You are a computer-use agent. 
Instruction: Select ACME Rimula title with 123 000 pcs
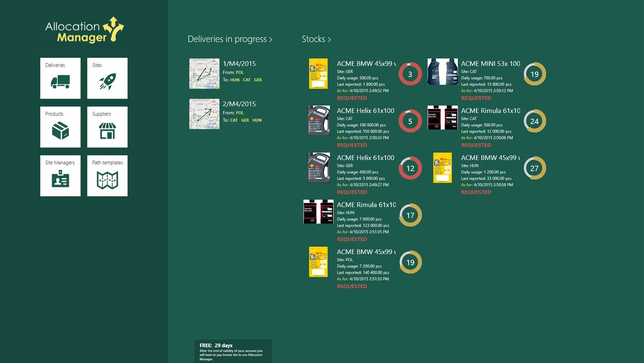pyautogui.click(x=366, y=205)
